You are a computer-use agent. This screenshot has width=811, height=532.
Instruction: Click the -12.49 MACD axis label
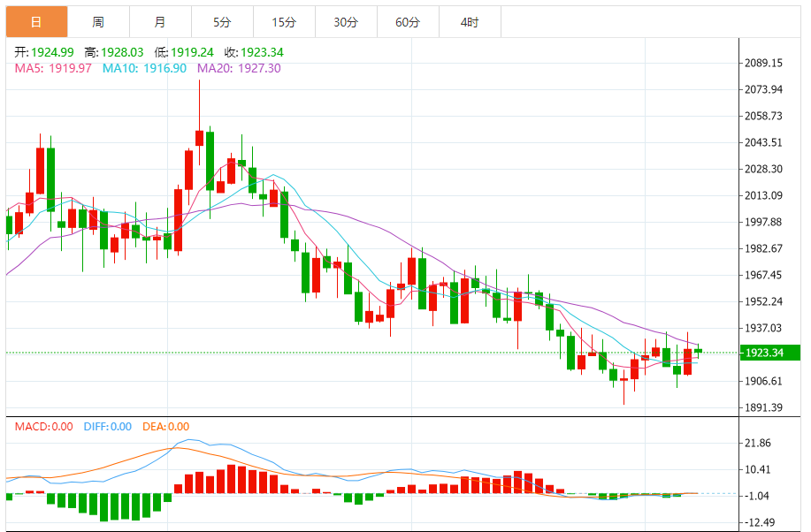(760, 522)
